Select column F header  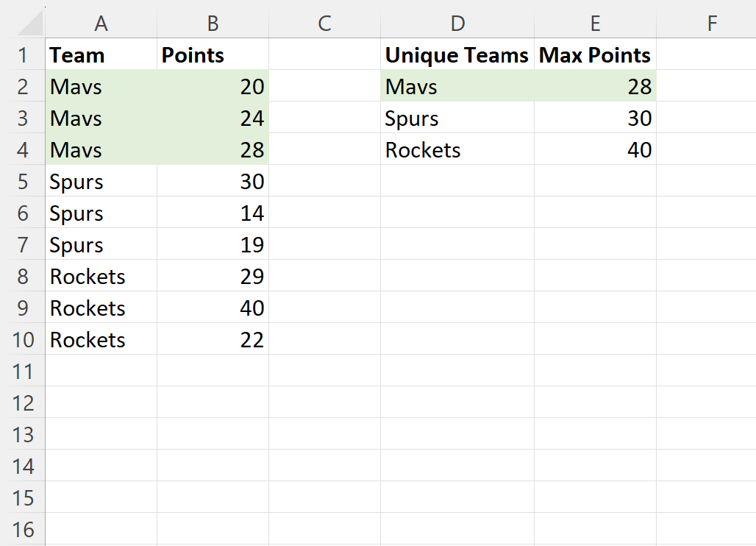(711, 24)
